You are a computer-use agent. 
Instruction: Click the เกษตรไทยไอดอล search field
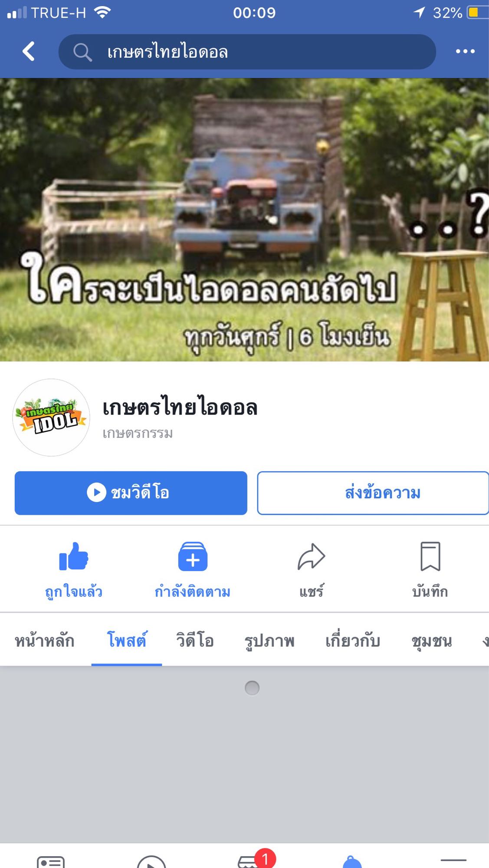coord(247,52)
